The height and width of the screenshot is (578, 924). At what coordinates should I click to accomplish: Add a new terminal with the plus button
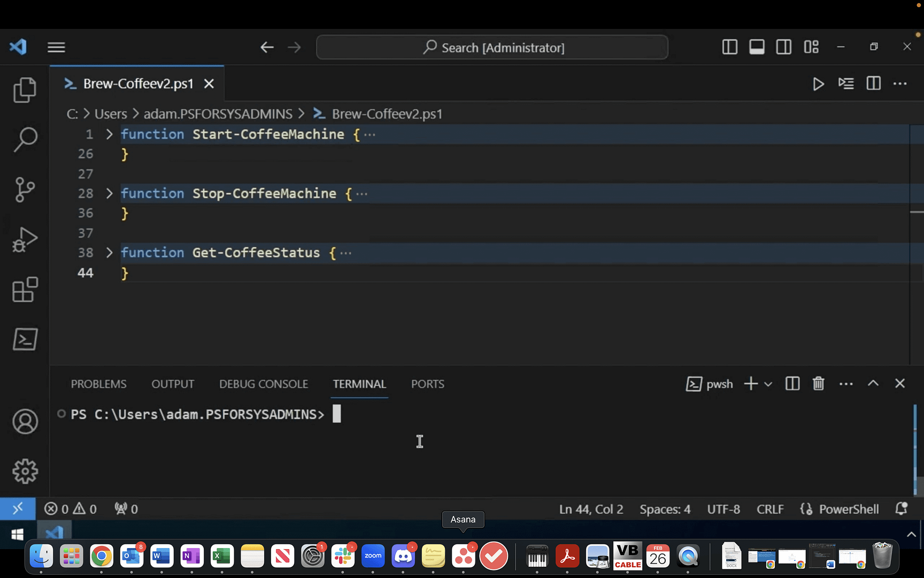coord(751,384)
